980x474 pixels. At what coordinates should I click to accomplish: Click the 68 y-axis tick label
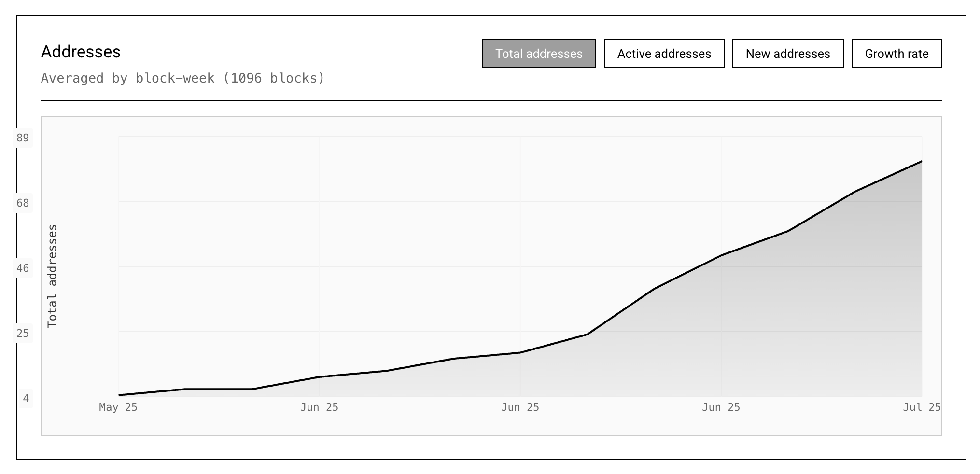23,203
